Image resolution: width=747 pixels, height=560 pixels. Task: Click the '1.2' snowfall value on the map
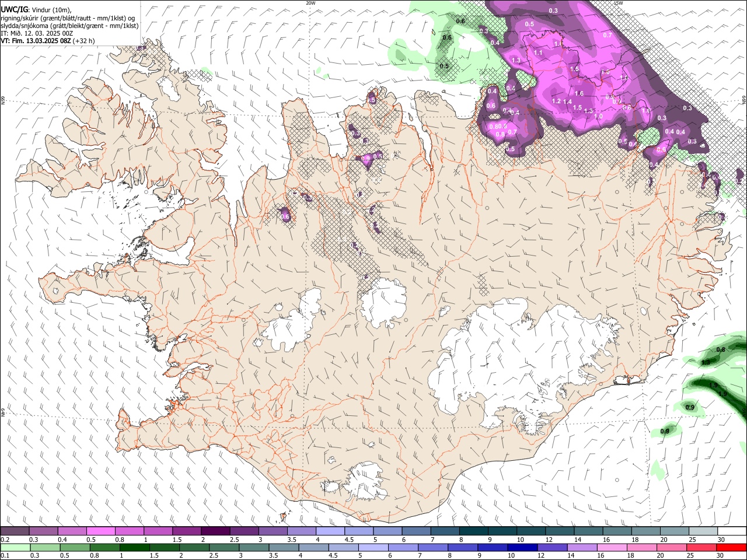pos(556,101)
